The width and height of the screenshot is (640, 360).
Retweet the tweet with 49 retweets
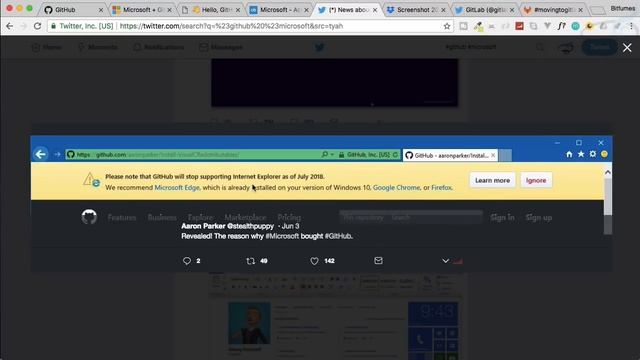(251, 261)
